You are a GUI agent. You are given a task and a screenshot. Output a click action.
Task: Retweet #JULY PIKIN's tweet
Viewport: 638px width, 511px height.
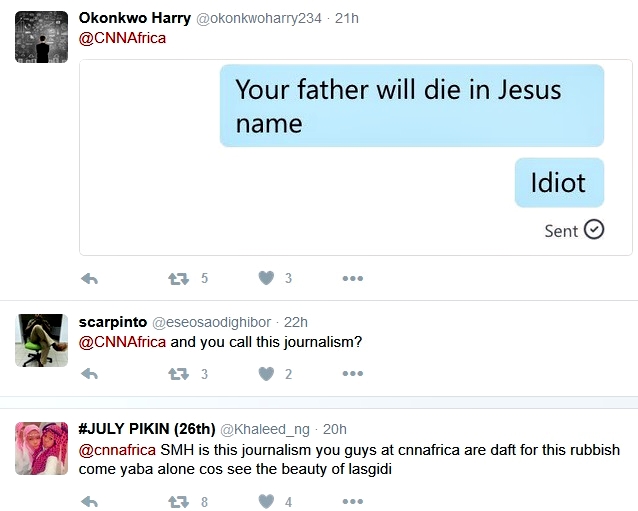[x=179, y=501]
